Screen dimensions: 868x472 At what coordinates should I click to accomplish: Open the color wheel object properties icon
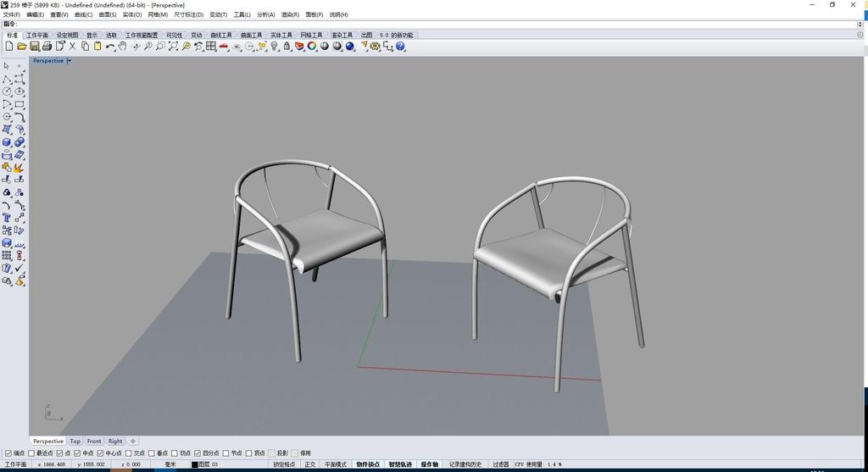click(x=312, y=47)
